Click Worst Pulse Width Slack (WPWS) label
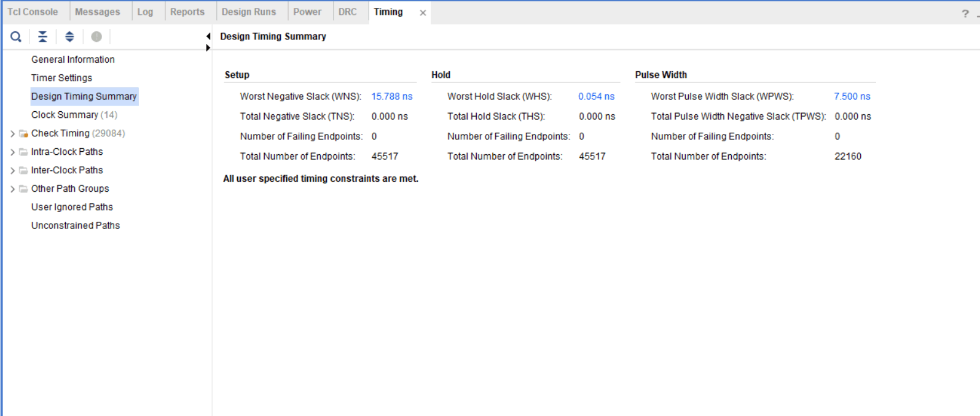 pos(723,96)
